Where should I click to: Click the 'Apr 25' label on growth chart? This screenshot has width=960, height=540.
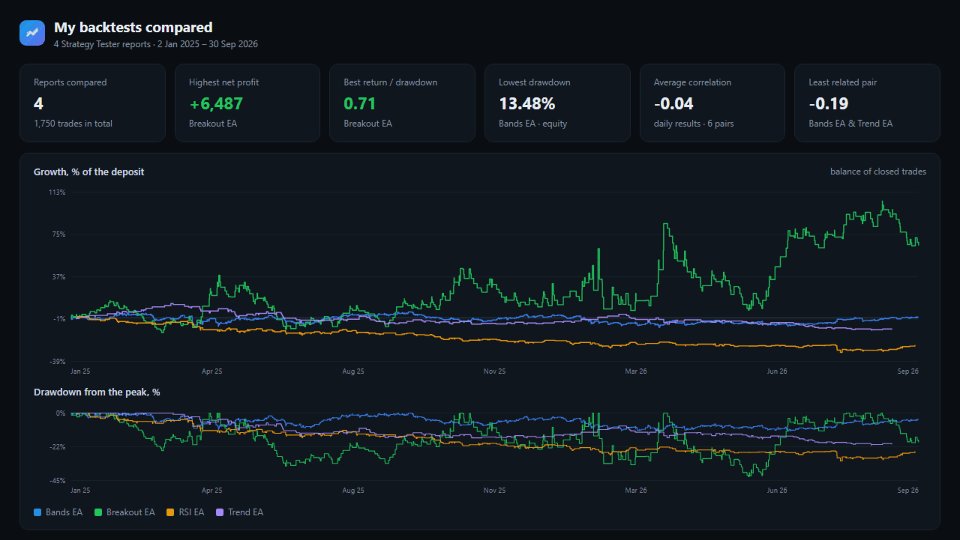[x=212, y=372]
